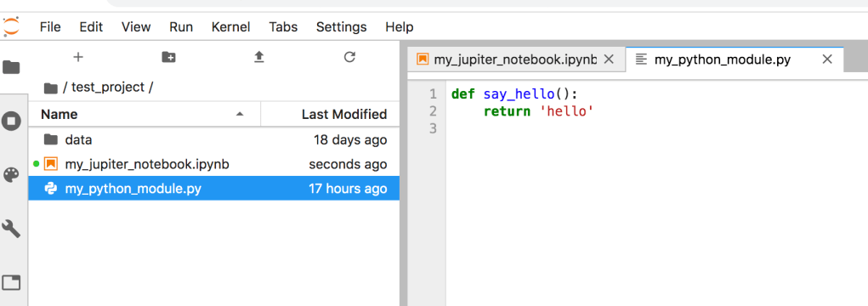Click the New Launcher plus icon
Viewport: 868px width, 306px height.
[78, 56]
